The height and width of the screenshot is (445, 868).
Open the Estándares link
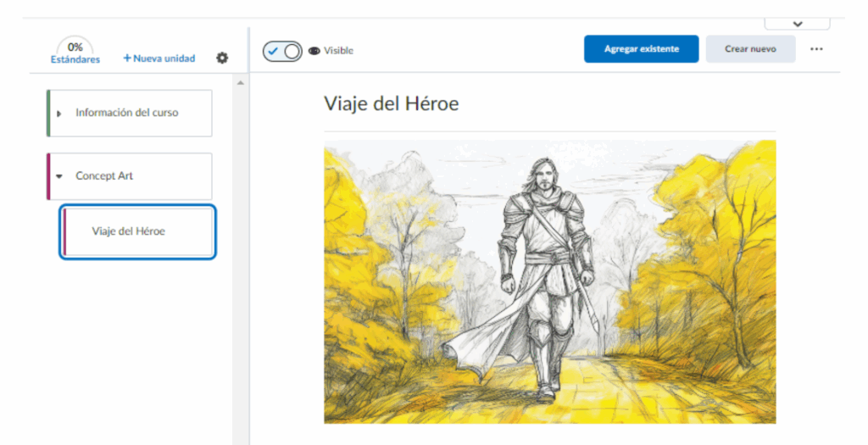(x=75, y=59)
